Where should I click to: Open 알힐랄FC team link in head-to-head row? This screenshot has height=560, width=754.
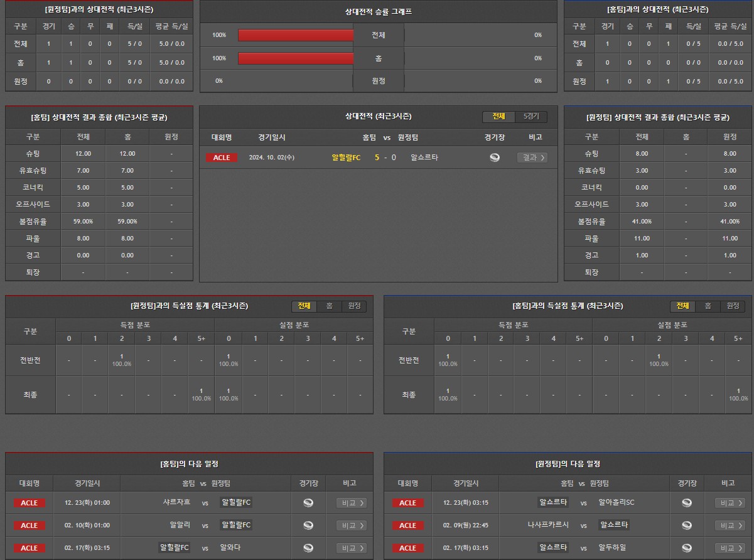coord(346,158)
